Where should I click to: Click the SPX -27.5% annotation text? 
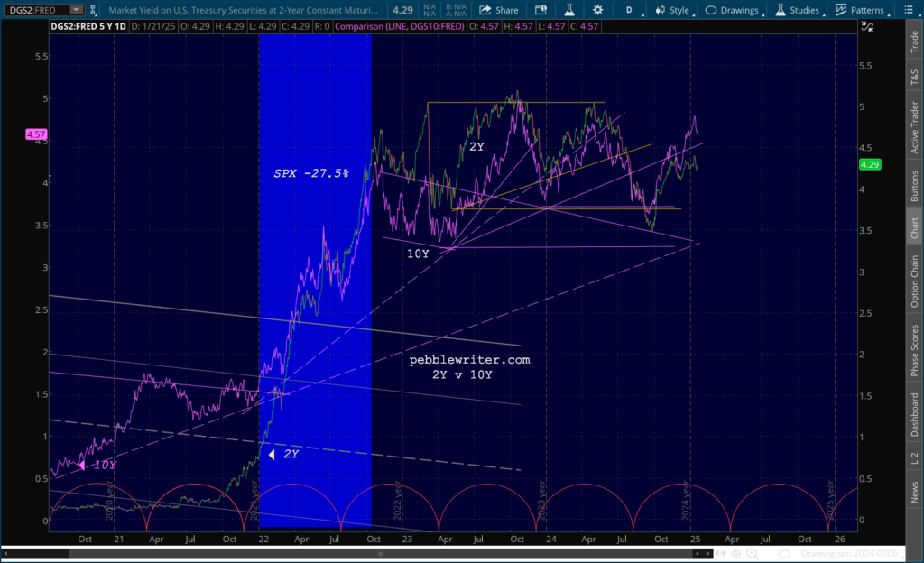pyautogui.click(x=311, y=173)
